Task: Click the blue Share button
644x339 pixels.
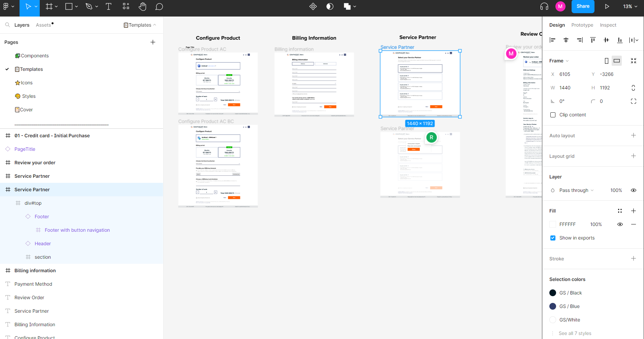Action: (x=583, y=7)
